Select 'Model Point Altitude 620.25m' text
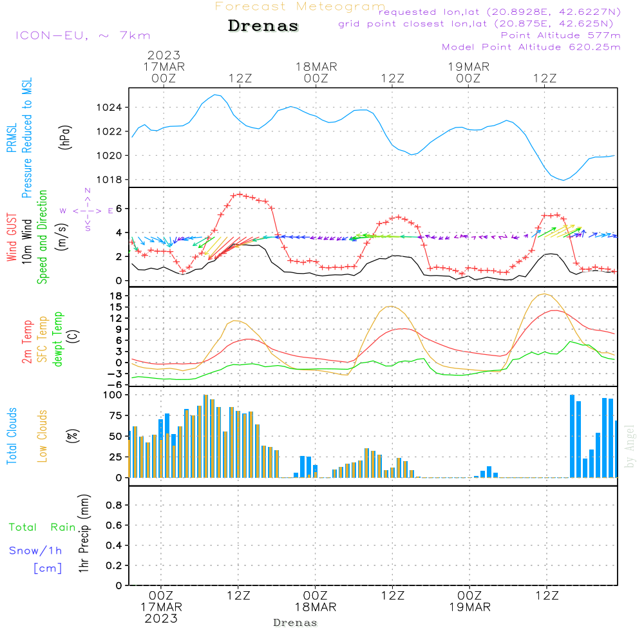This screenshot has width=644, height=644. 531,47
